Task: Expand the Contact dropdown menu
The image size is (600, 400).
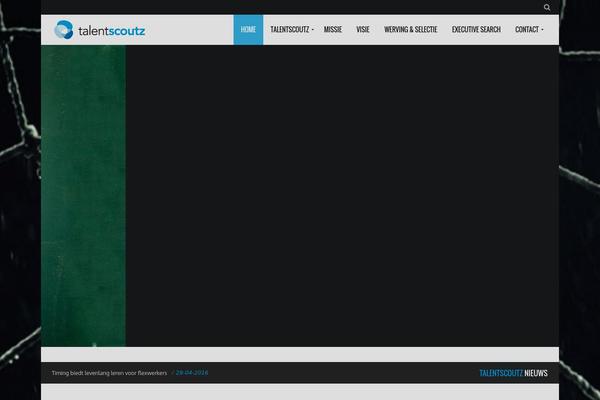Action: 529,29
